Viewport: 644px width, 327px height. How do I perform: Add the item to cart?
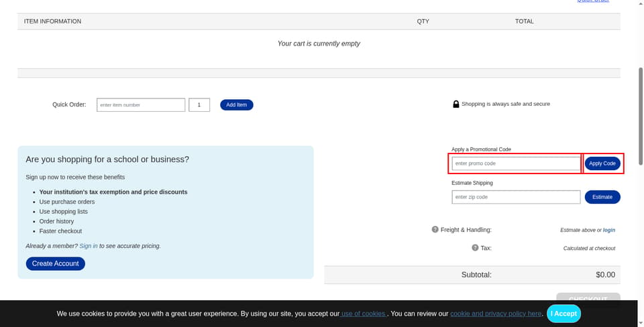tap(237, 105)
